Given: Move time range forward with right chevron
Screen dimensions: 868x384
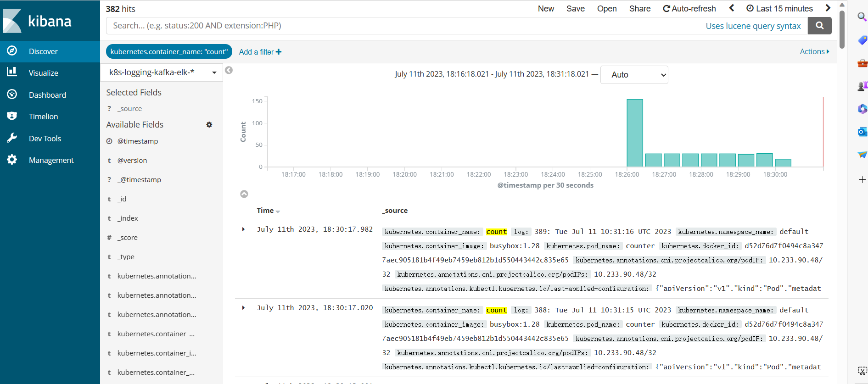Looking at the screenshot, I should click(x=828, y=8).
